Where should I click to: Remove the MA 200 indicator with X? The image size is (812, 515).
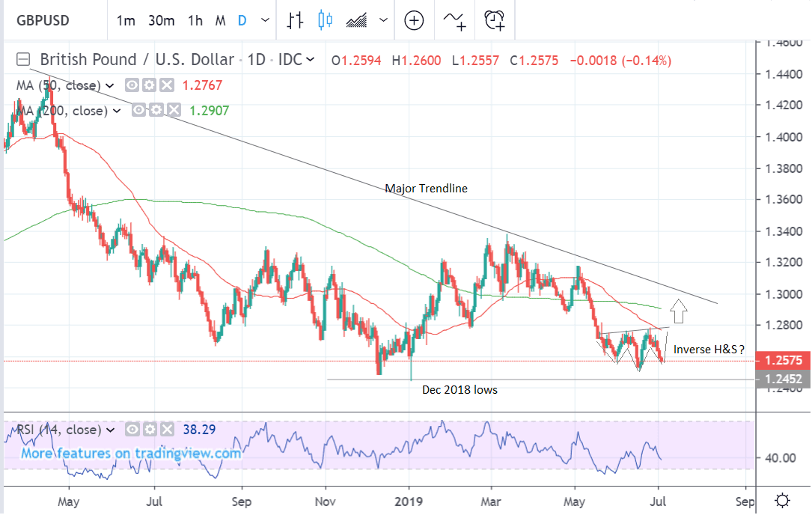[x=174, y=111]
